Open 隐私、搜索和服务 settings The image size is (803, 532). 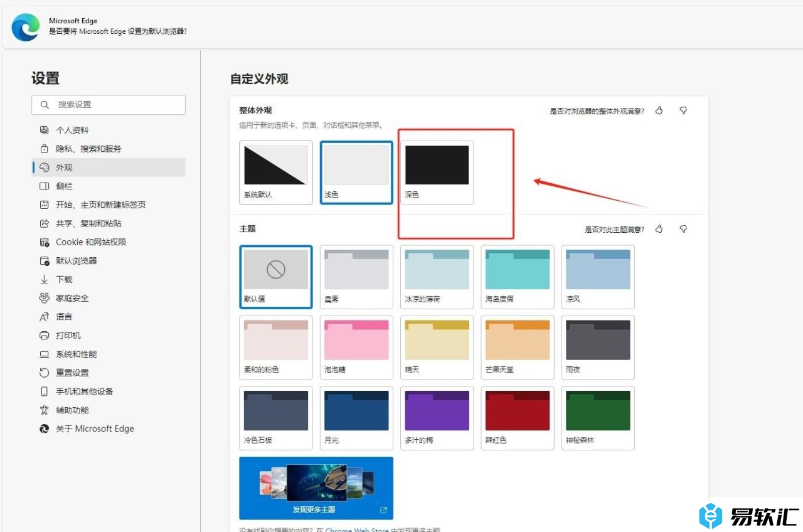click(108, 149)
